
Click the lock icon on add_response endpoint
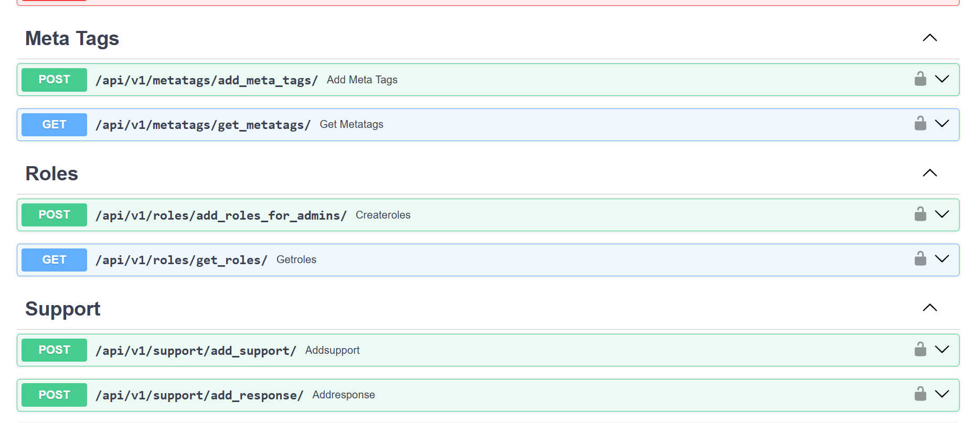pyautogui.click(x=920, y=394)
